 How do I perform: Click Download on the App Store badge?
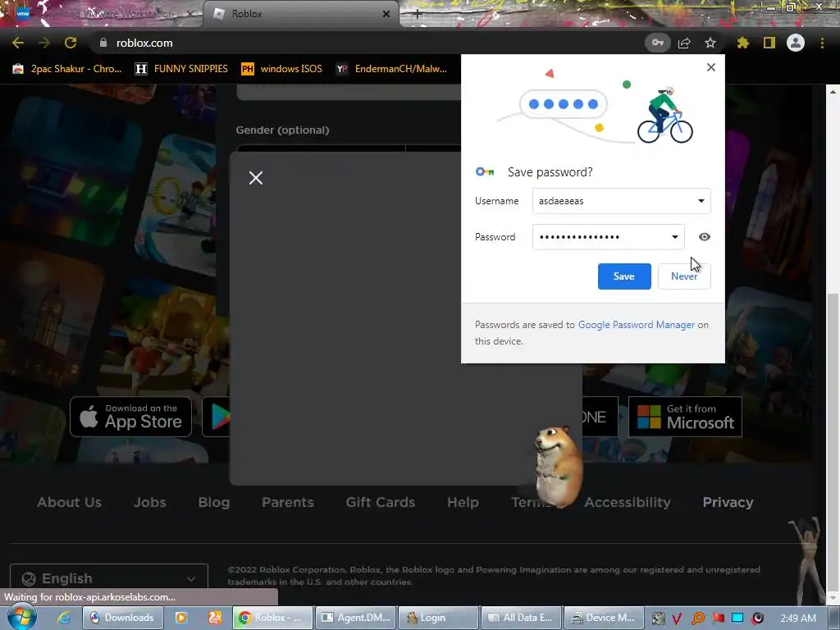pos(130,417)
